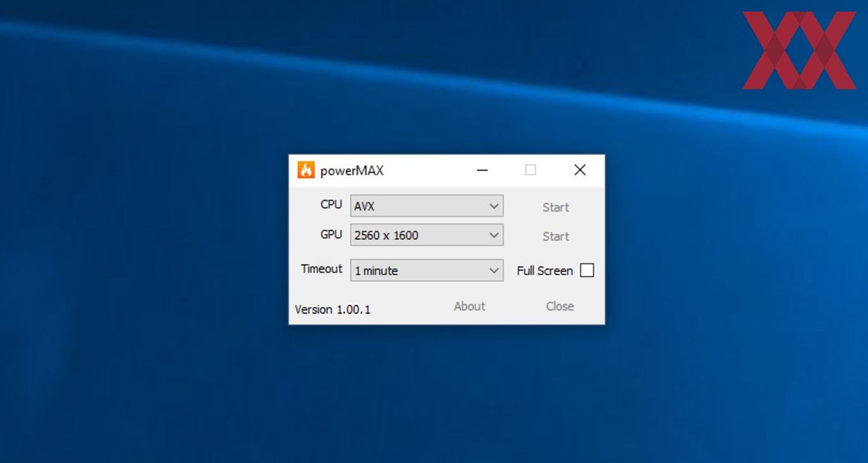Click the red XX watermark logo
The width and height of the screenshot is (868, 463).
[799, 50]
